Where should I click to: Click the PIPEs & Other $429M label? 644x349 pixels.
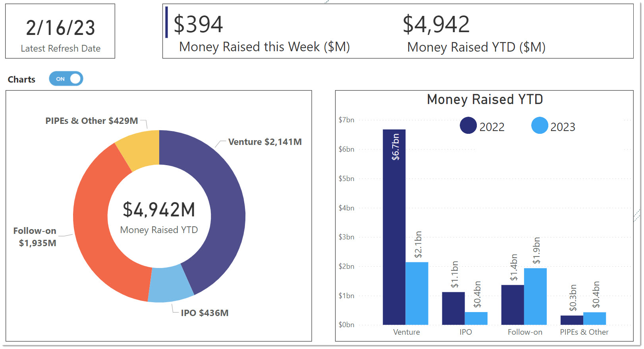pyautogui.click(x=92, y=121)
